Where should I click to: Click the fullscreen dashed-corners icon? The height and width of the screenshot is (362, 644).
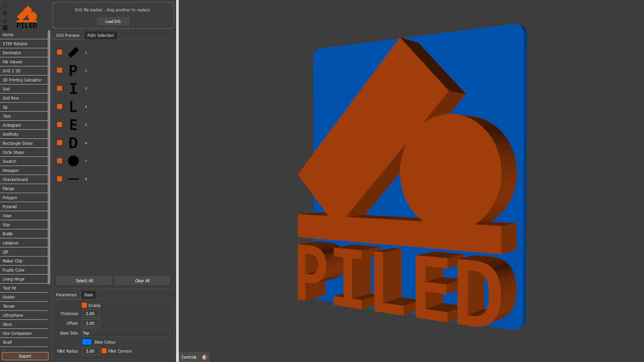(x=5, y=6)
